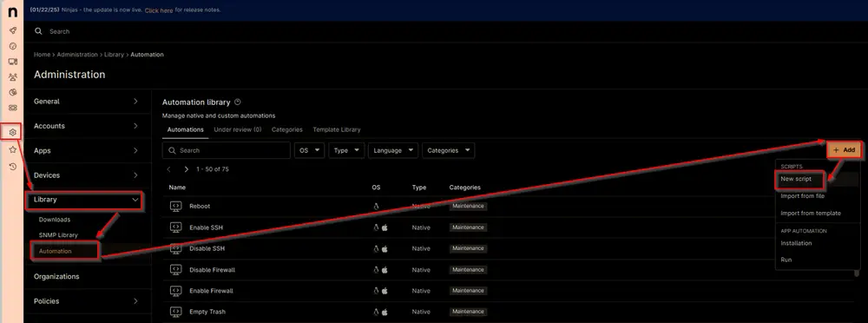Click the script icon of the Reboot row
The image size is (868, 323).
175,206
